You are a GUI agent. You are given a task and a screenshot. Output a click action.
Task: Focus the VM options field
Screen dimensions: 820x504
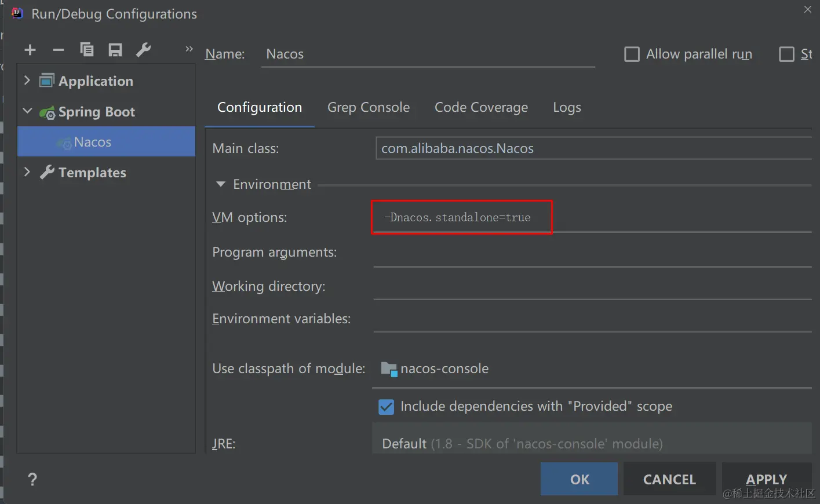tap(592, 217)
